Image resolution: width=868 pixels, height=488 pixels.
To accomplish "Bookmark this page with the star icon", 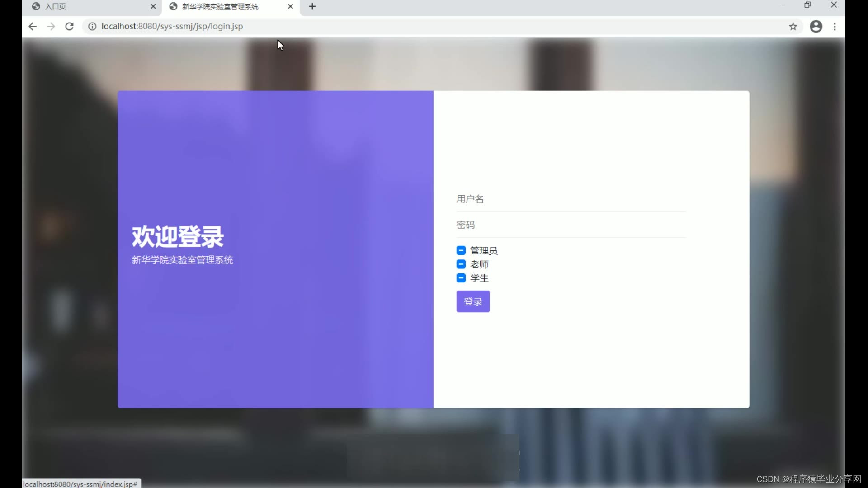I will (x=793, y=27).
